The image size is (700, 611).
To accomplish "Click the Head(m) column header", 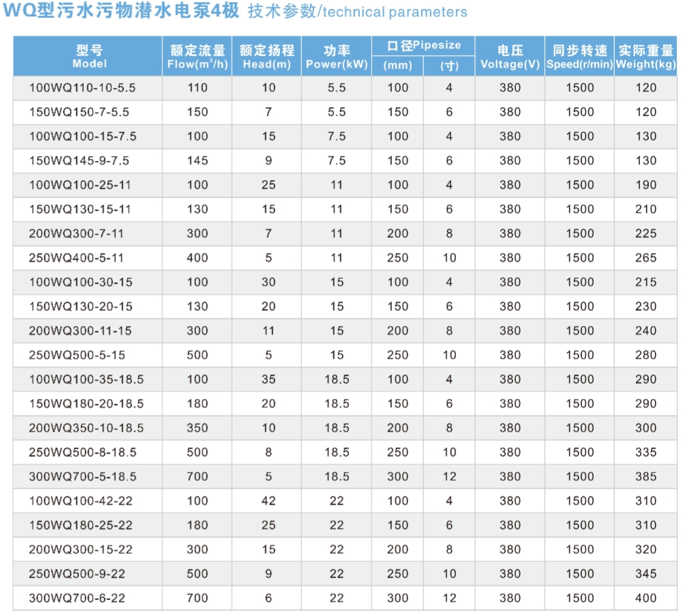I will (267, 57).
